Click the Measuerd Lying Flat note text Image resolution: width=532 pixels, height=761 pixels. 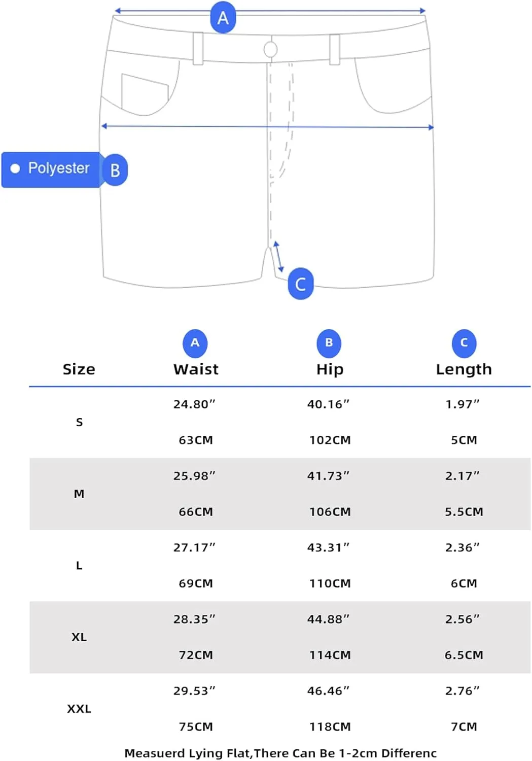[280, 753]
